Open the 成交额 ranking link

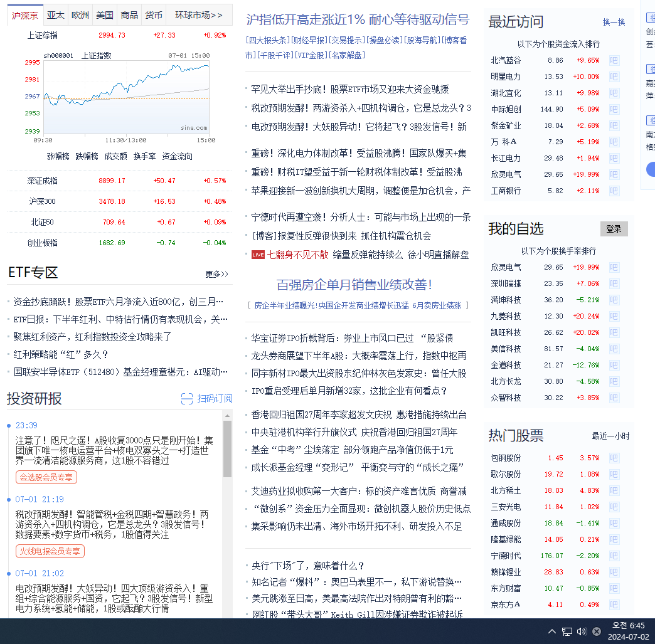click(115, 156)
